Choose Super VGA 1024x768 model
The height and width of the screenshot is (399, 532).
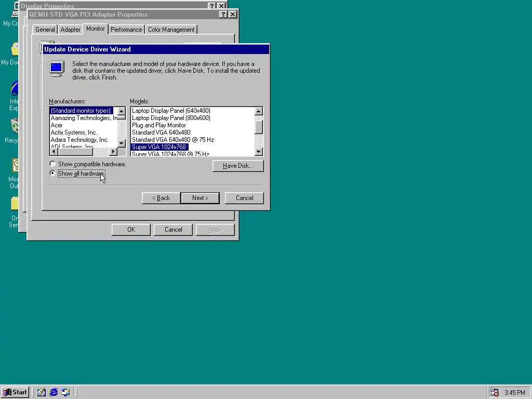[159, 147]
